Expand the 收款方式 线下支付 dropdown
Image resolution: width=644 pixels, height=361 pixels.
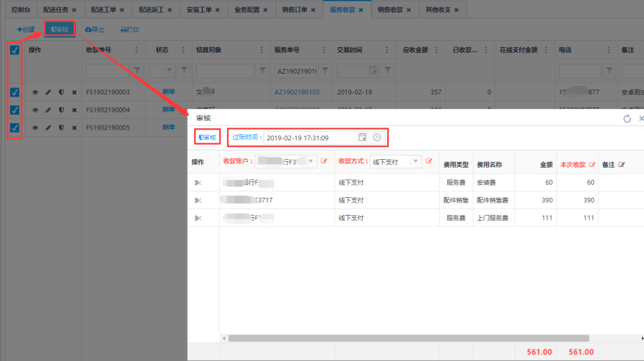pyautogui.click(x=415, y=163)
